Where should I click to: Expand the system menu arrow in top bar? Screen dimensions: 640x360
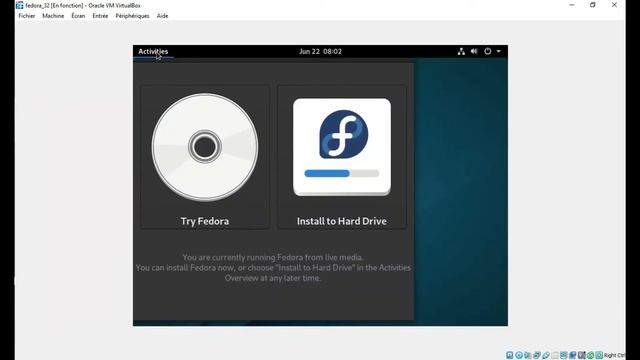click(x=498, y=51)
